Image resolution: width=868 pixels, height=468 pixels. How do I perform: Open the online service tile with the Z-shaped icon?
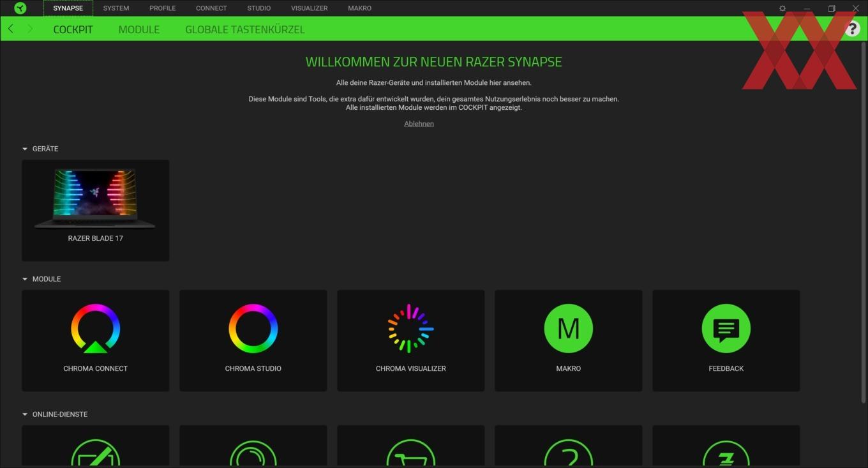(726, 446)
